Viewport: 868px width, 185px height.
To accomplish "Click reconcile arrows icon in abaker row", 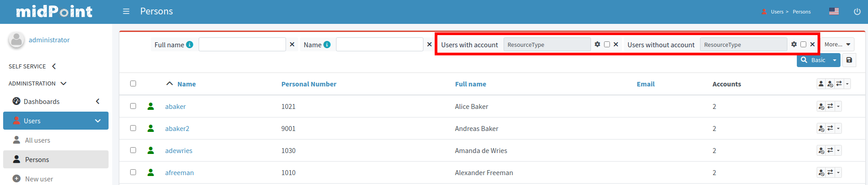I will (x=830, y=106).
